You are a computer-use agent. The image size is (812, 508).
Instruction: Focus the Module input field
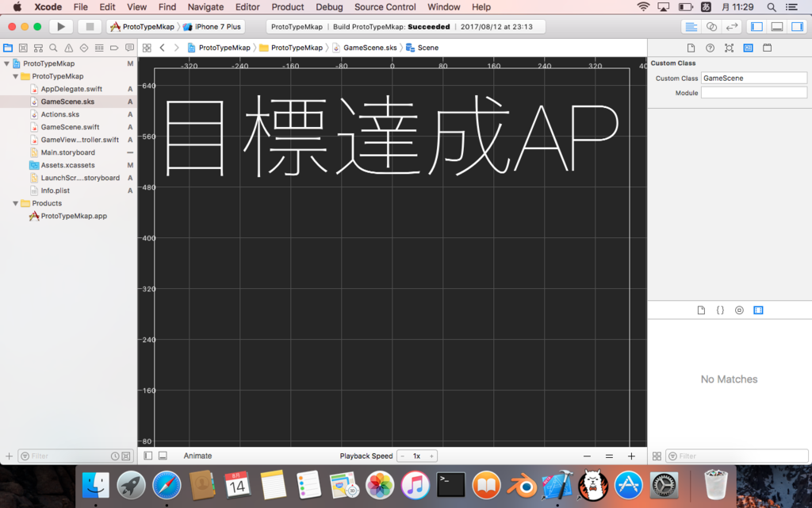pyautogui.click(x=754, y=93)
